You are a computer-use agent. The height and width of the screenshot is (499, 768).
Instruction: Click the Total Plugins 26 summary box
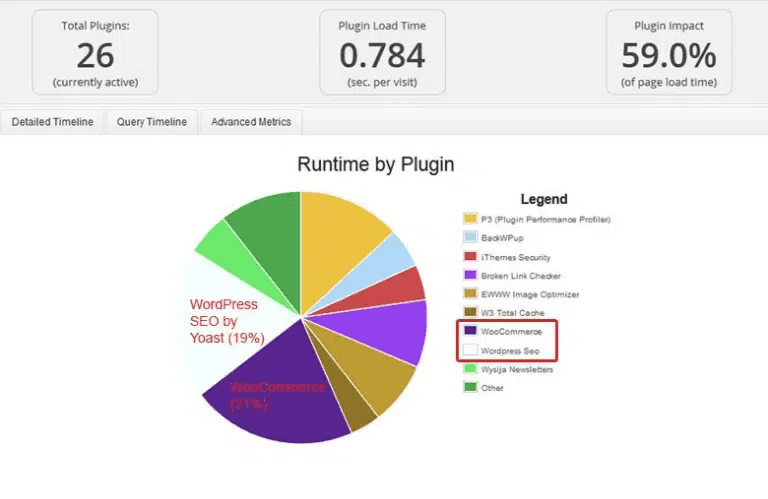95,52
